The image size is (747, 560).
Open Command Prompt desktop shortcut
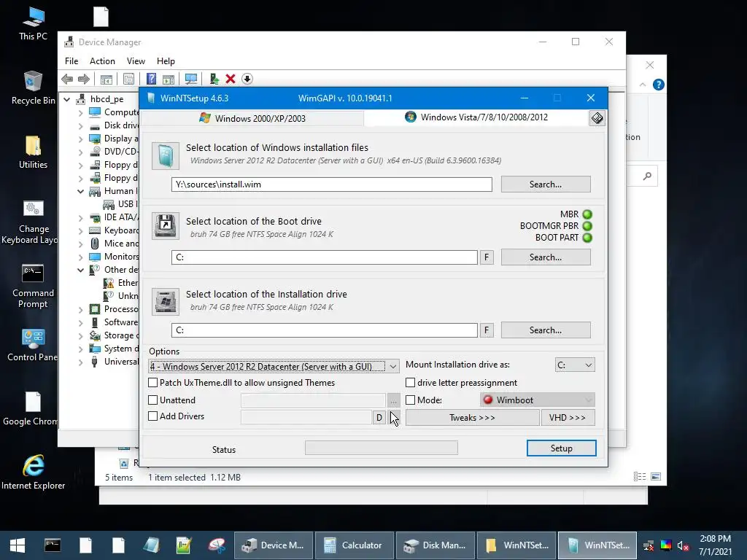coord(33,286)
